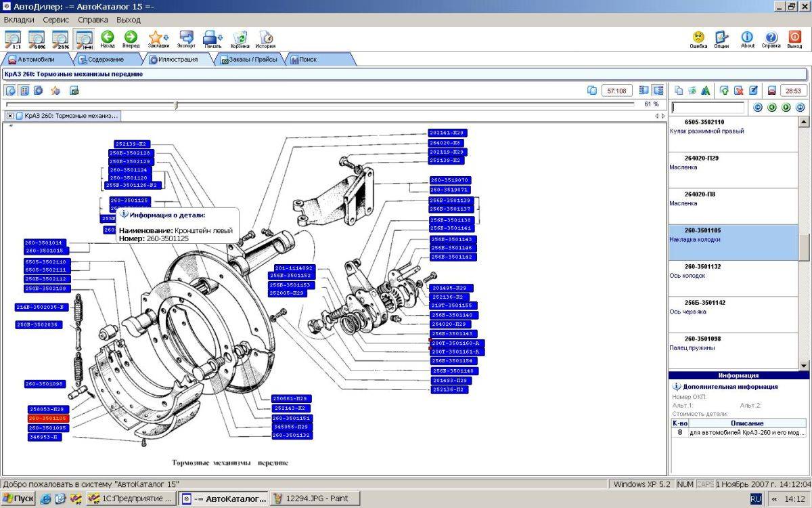The height and width of the screenshot is (508, 812).
Task: Focus the parts search input field
Action: point(708,107)
